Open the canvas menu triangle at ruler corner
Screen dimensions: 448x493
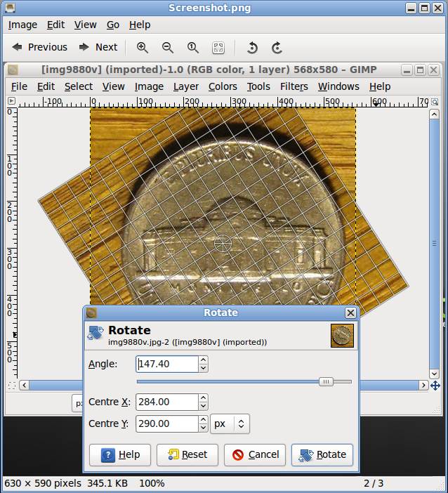(11, 101)
